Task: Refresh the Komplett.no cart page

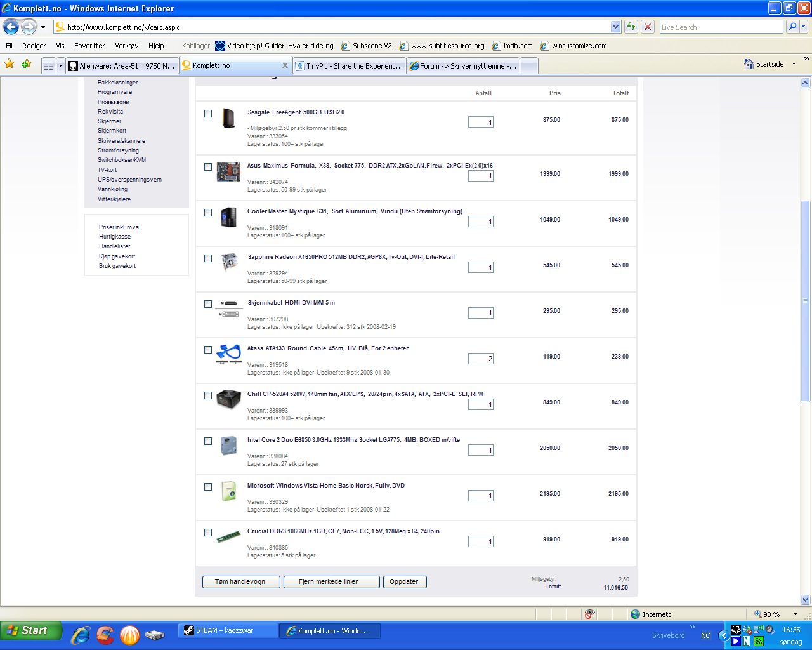Action: click(631, 27)
